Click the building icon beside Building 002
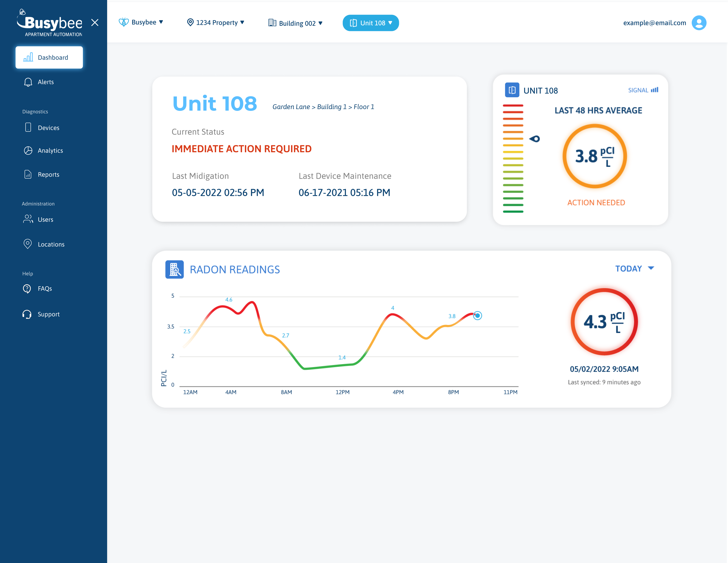Image resolution: width=728 pixels, height=563 pixels. [x=272, y=23]
